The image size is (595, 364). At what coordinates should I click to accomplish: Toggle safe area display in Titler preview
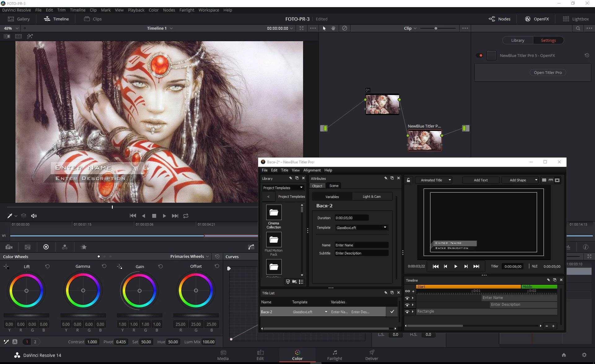tap(557, 180)
